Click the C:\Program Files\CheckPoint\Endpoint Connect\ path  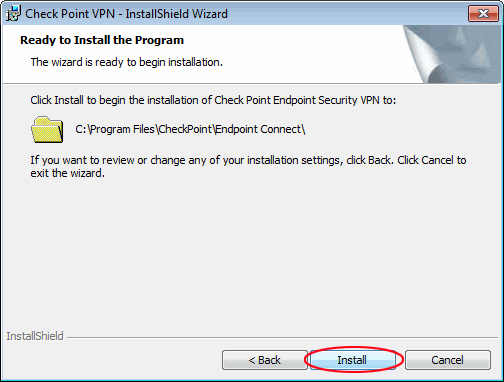(190, 129)
